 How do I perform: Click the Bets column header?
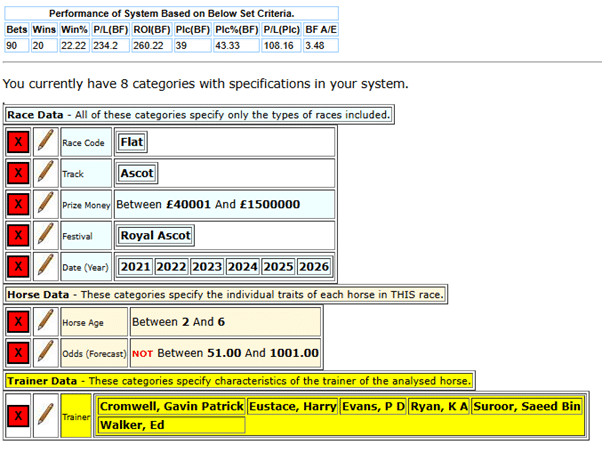click(x=17, y=30)
